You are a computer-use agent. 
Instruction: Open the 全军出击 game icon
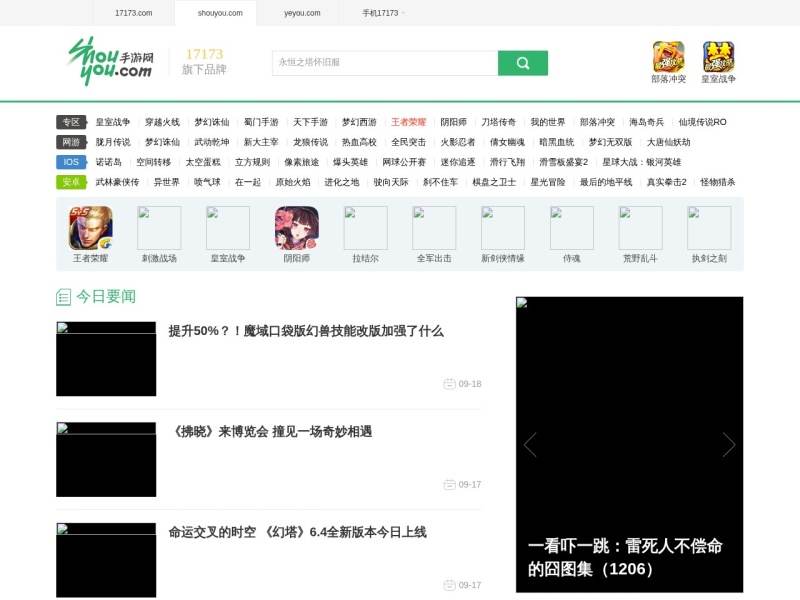coord(434,228)
